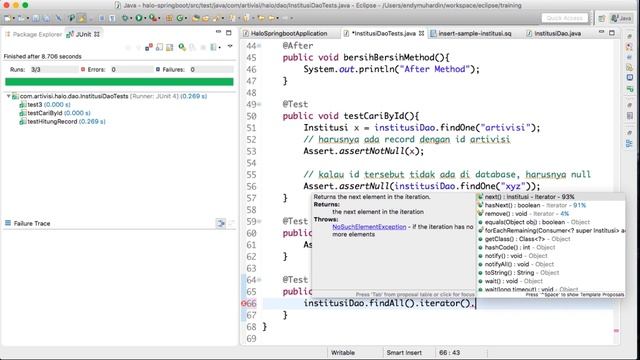The image size is (640, 360).
Task: Select remove() proposal in autocomplete list
Action: (551, 214)
